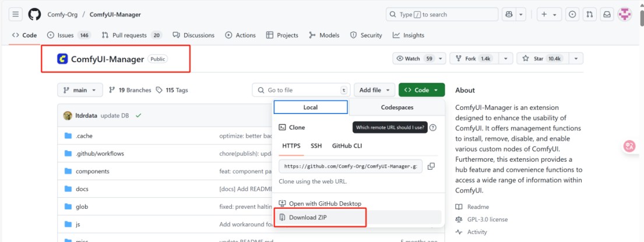This screenshot has height=242, width=644.
Task: Expand the Watch options dropdown arrow
Action: tap(441, 59)
